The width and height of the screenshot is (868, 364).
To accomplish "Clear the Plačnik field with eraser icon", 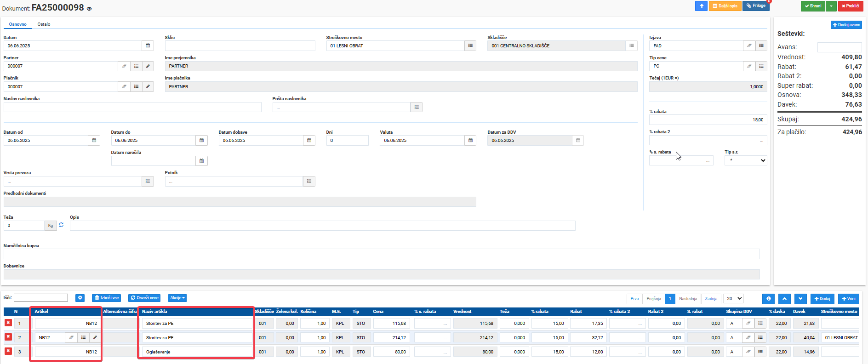I will 124,86.
